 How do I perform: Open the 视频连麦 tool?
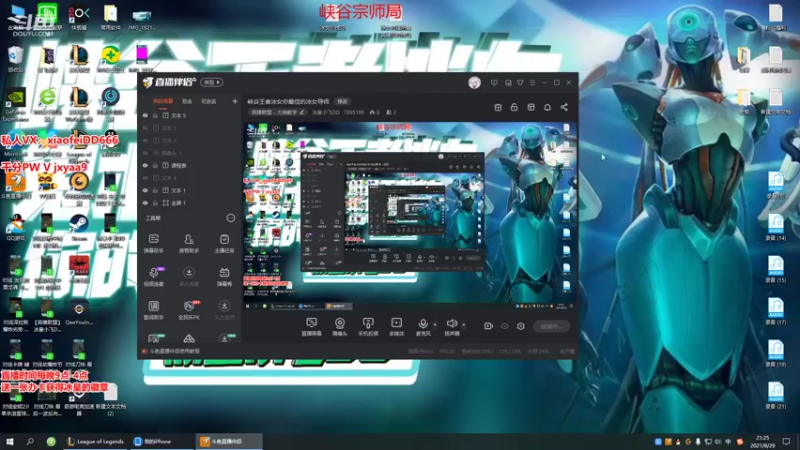(154, 276)
